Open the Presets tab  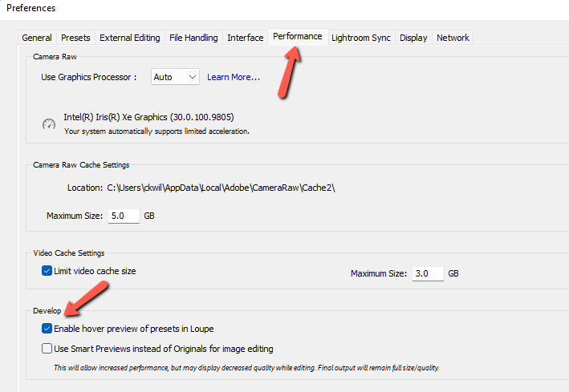coord(75,38)
